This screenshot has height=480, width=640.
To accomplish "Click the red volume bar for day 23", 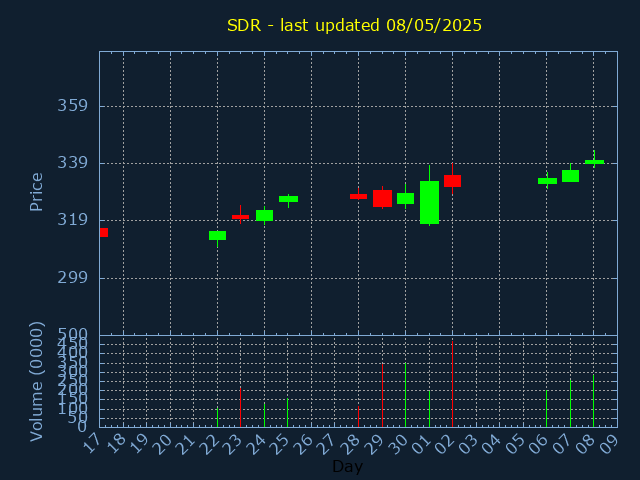I will 240,407.
